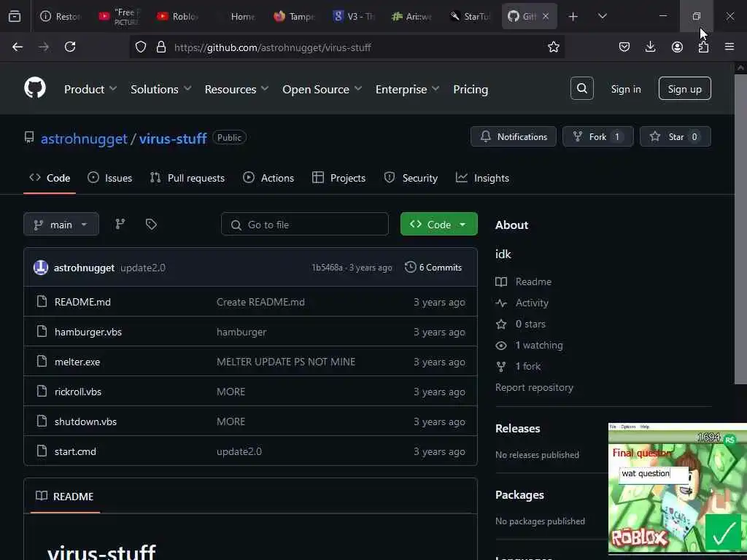This screenshot has width=747, height=560.
Task: Click the MELTER UPDATE PS NOT MINE commit message
Action: 286,362
